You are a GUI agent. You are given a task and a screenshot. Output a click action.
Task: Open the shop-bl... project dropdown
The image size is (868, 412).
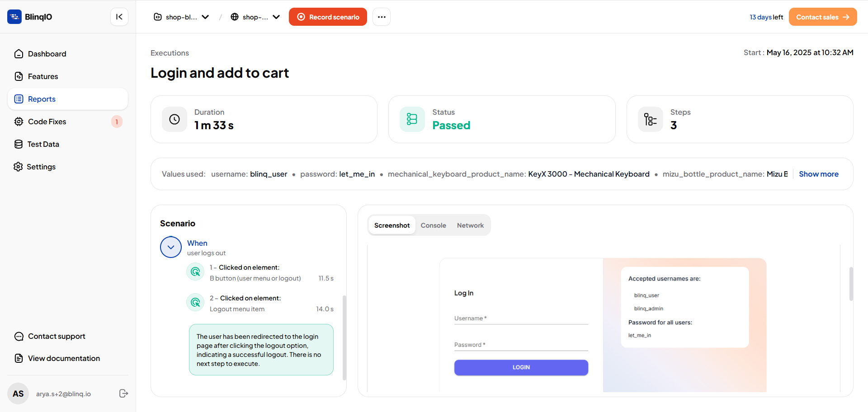click(181, 17)
